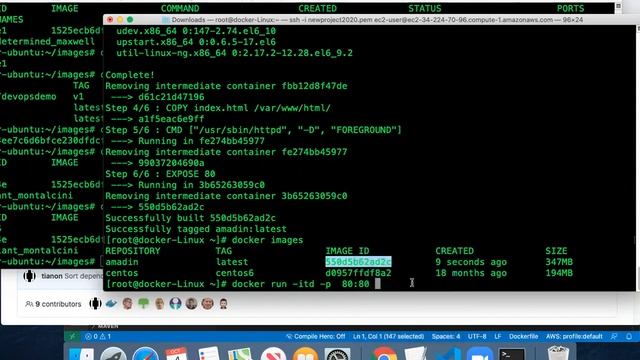Click the Step 5/6 CMD httpd line
Image resolution: width=640 pixels, height=360 pixels.
(253, 130)
